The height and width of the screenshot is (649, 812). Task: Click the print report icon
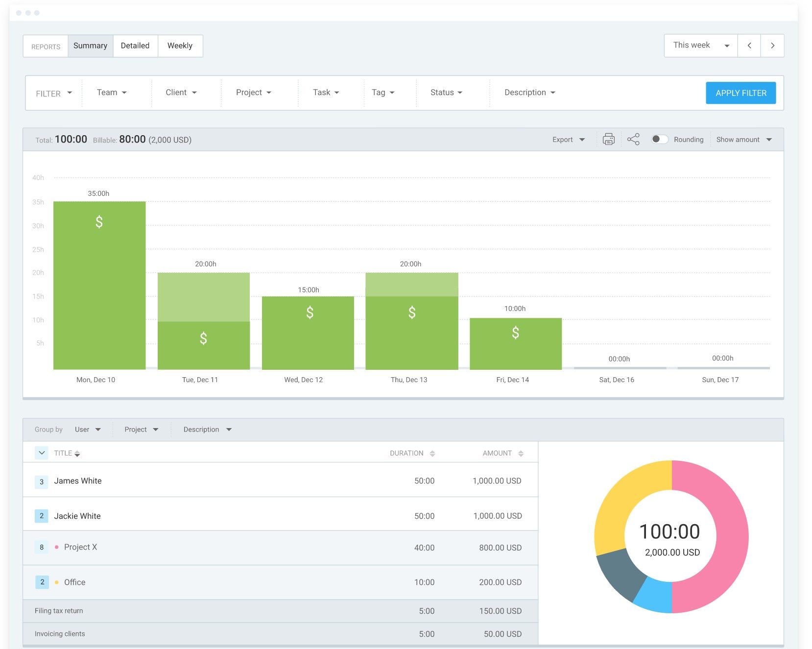coord(608,140)
